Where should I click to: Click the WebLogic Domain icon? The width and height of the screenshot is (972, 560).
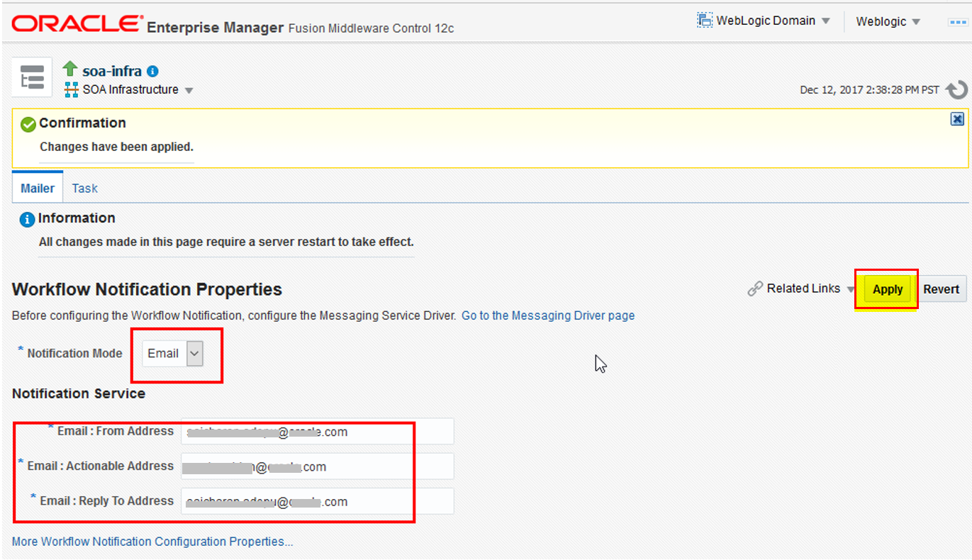tap(705, 21)
